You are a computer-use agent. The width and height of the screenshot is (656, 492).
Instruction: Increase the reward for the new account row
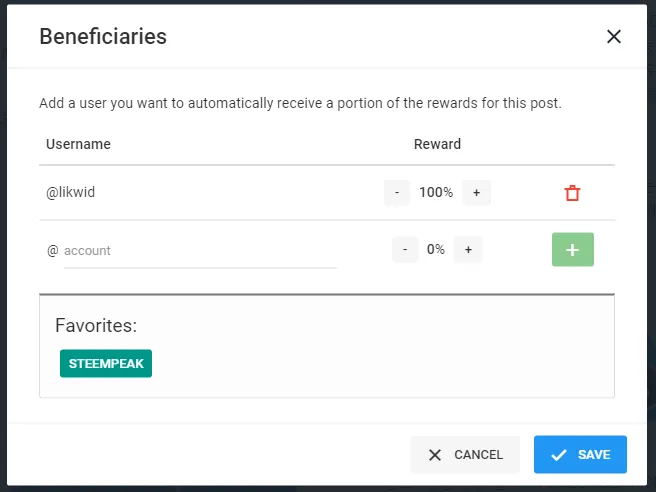[x=467, y=250]
